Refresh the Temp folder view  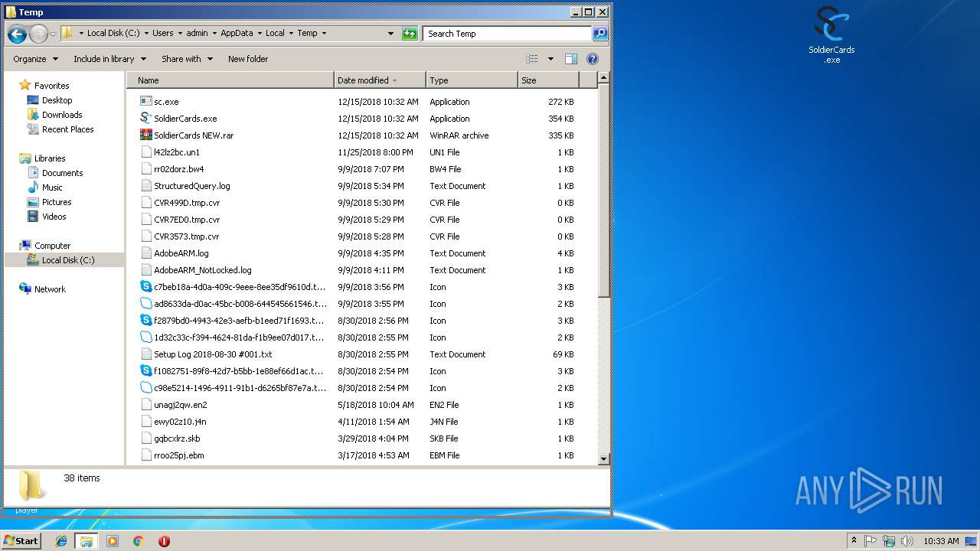point(410,34)
